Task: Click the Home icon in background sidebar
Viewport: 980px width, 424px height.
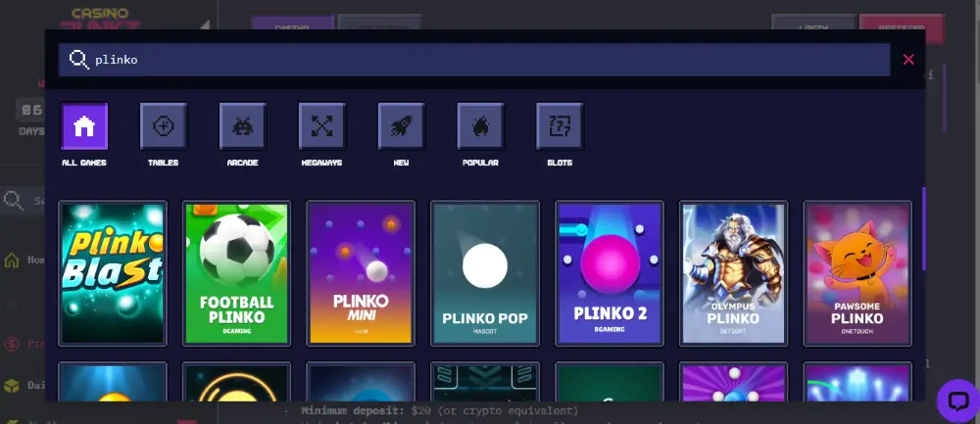Action: pos(11,260)
